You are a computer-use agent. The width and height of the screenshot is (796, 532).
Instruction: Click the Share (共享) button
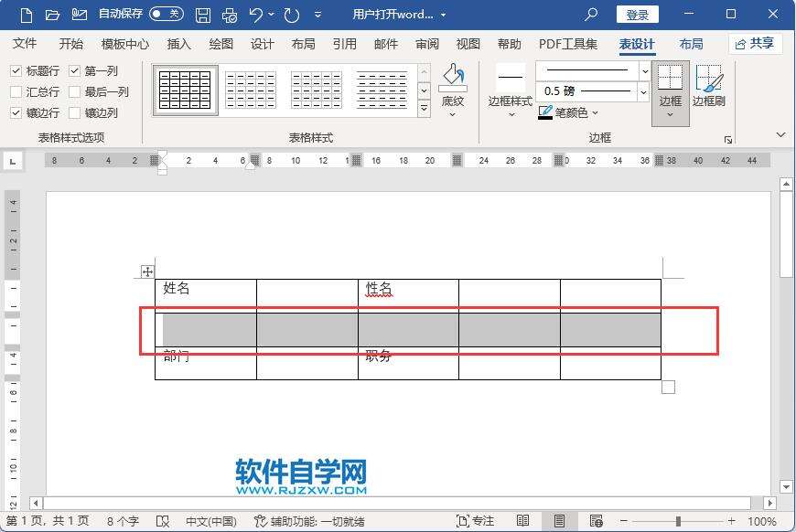click(755, 44)
